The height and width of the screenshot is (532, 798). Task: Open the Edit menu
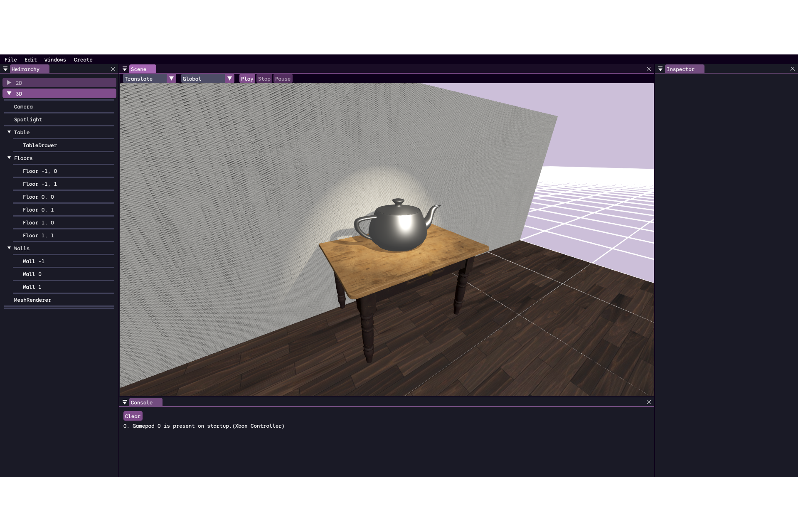click(30, 59)
